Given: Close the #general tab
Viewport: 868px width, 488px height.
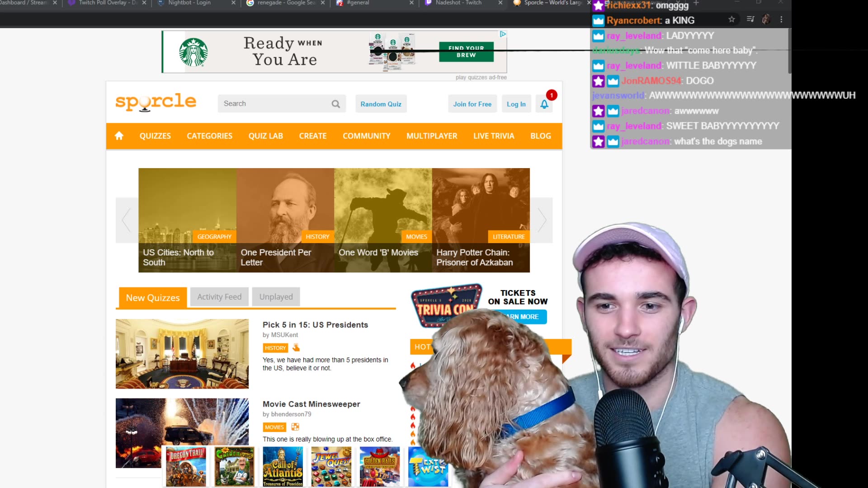Looking at the screenshot, I should click(x=411, y=3).
